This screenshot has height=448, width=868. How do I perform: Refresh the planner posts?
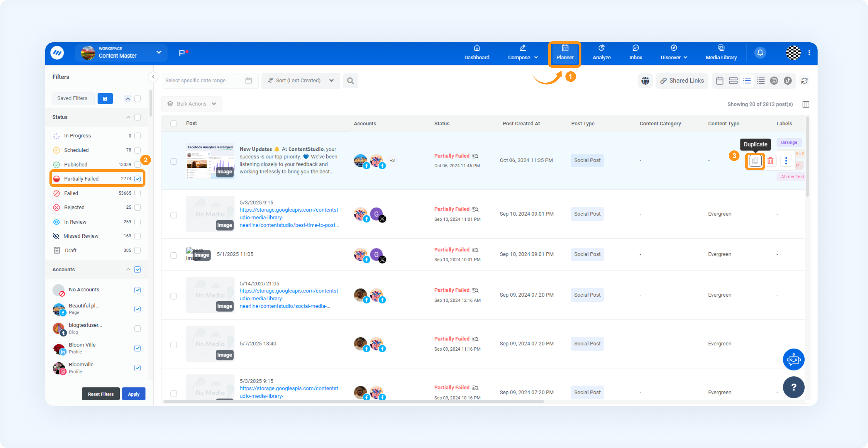click(804, 80)
